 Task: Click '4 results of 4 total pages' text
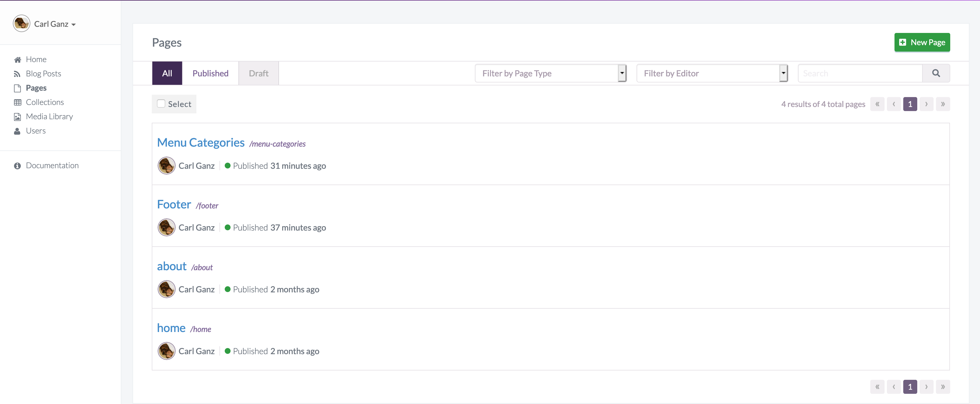823,104
